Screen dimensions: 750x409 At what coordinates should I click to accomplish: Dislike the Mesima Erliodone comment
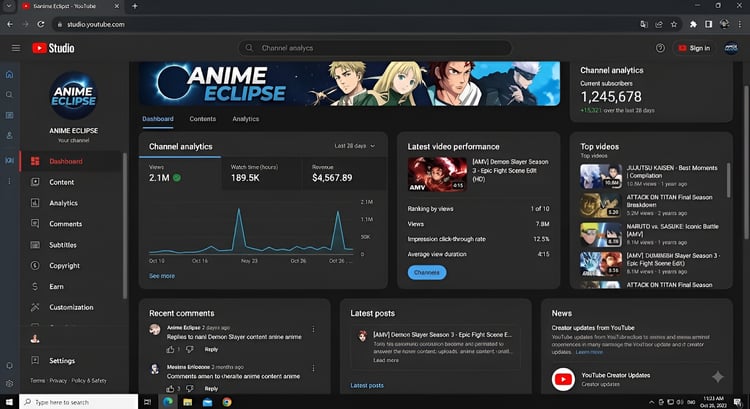pyautogui.click(x=189, y=388)
